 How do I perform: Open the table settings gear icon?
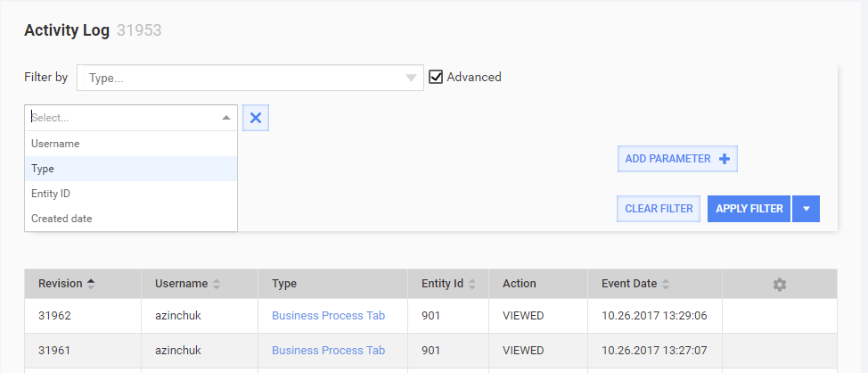[x=780, y=285]
